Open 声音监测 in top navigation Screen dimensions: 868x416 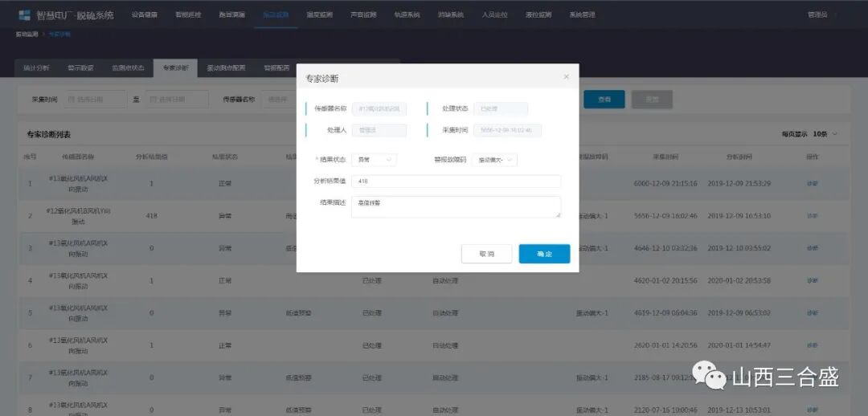(363, 15)
